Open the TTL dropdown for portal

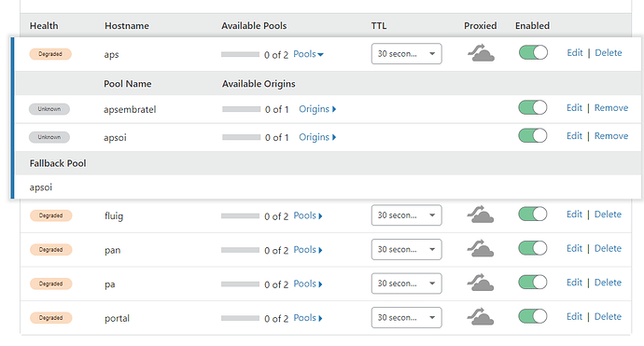coord(407,317)
